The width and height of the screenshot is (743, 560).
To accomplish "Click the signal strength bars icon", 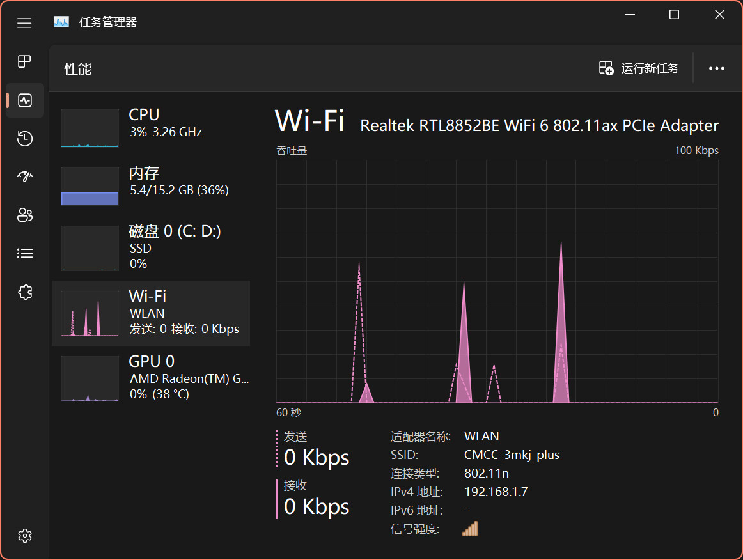I will pyautogui.click(x=470, y=529).
